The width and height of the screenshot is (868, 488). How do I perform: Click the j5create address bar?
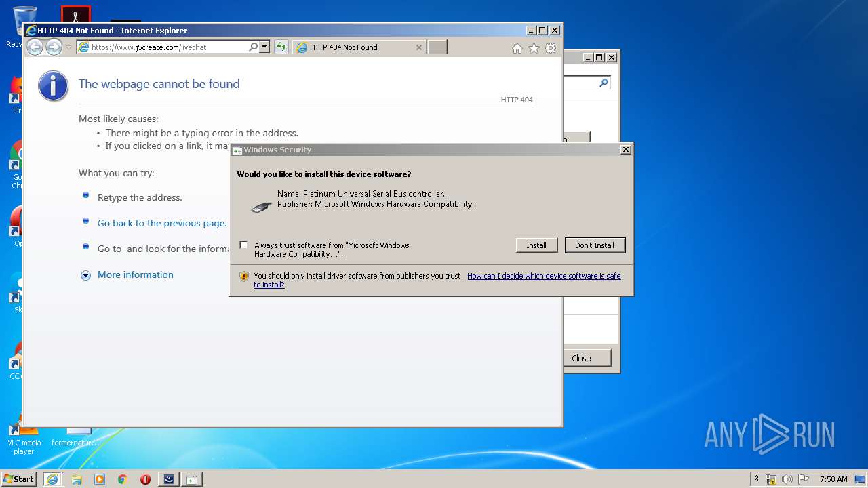click(x=163, y=47)
